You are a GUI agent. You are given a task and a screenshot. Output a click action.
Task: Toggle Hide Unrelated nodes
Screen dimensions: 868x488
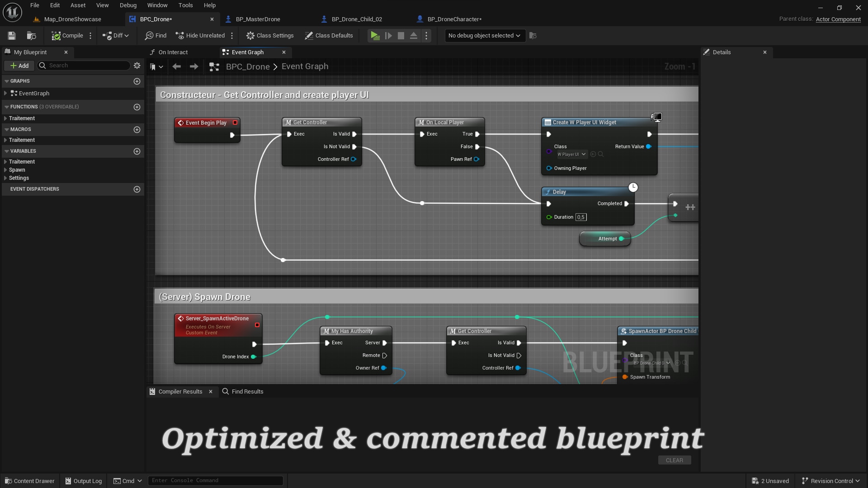tap(200, 35)
